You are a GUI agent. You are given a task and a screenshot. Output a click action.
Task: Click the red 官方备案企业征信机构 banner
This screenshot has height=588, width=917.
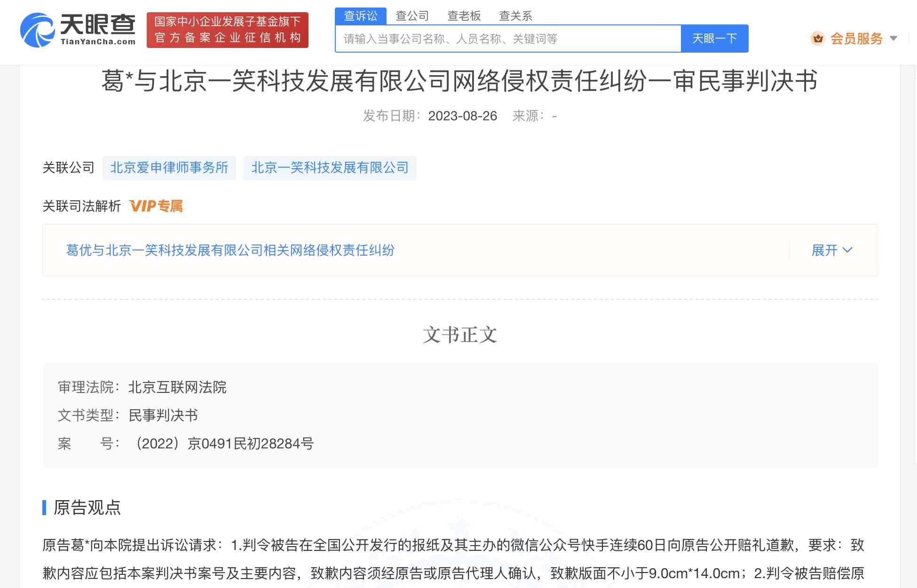point(228,30)
